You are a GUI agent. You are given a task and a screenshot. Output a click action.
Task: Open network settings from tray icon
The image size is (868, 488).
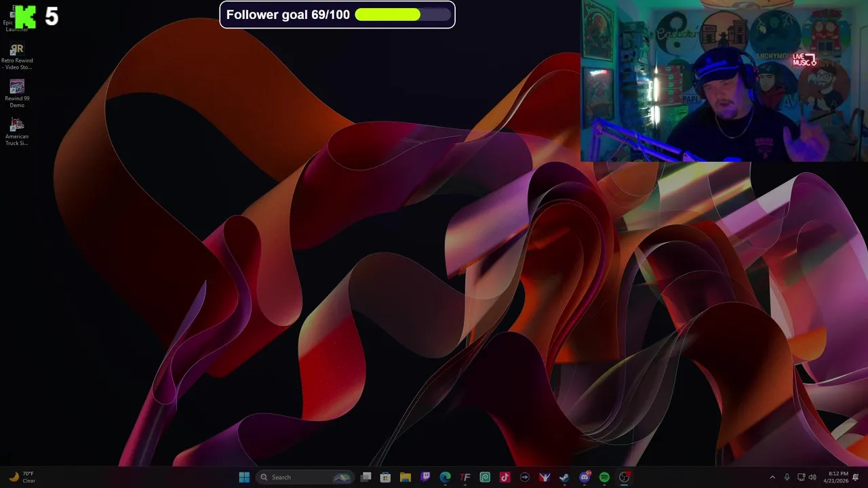pos(801,477)
